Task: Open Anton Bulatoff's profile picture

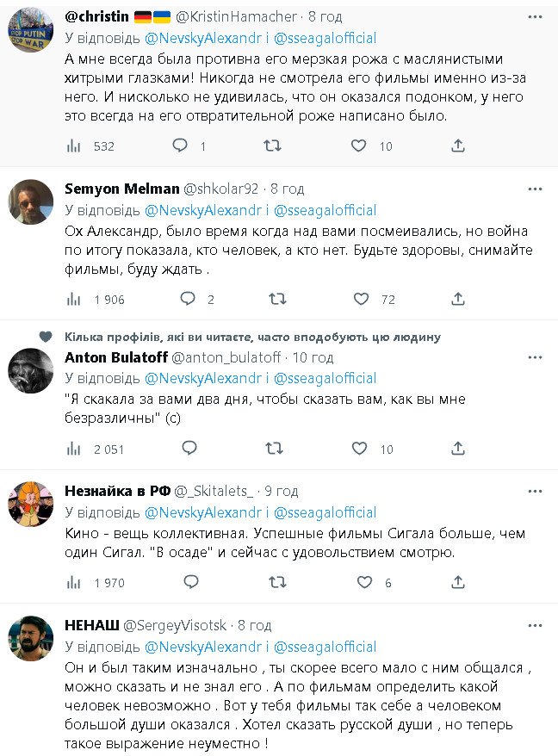Action: pos(31,370)
